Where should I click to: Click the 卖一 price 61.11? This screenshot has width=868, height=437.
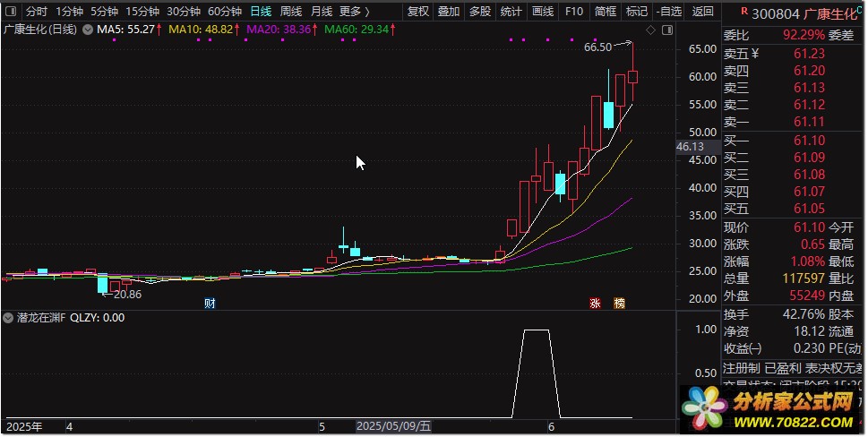click(809, 123)
